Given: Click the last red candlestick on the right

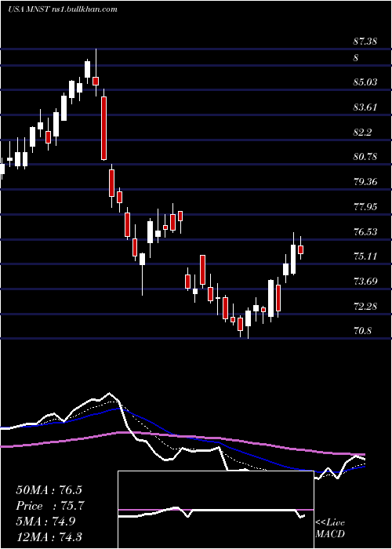Looking at the screenshot, I should (x=300, y=249).
